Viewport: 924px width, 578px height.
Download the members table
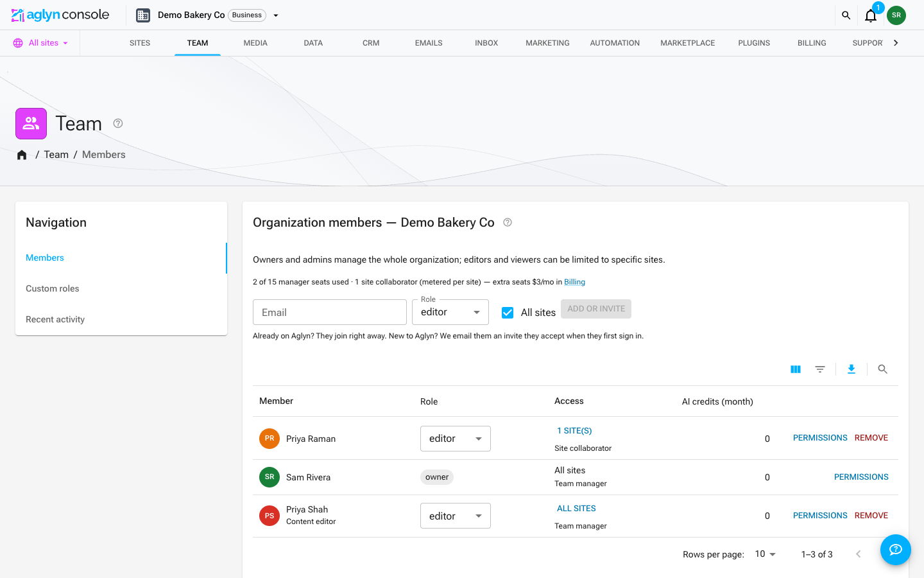851,369
